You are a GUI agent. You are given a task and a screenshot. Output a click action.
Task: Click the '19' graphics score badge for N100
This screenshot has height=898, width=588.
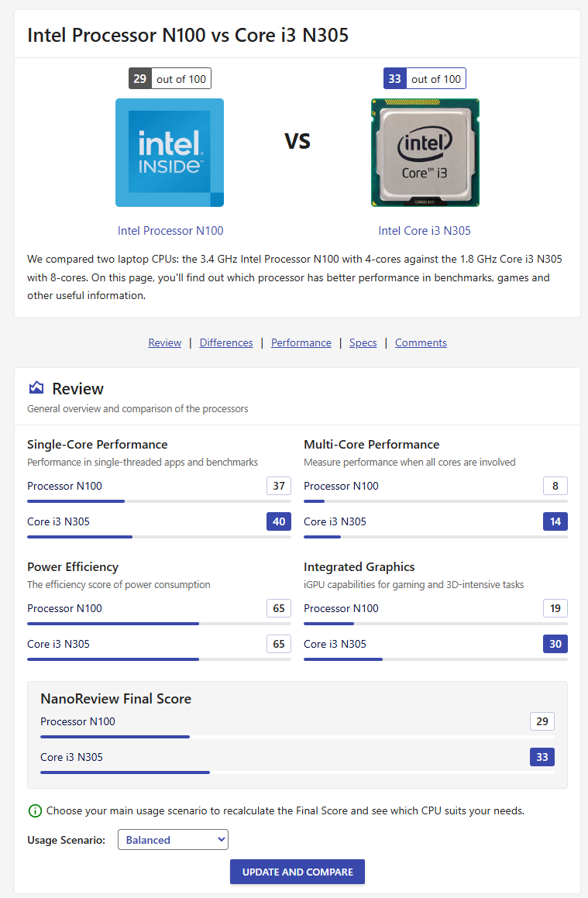click(x=555, y=608)
